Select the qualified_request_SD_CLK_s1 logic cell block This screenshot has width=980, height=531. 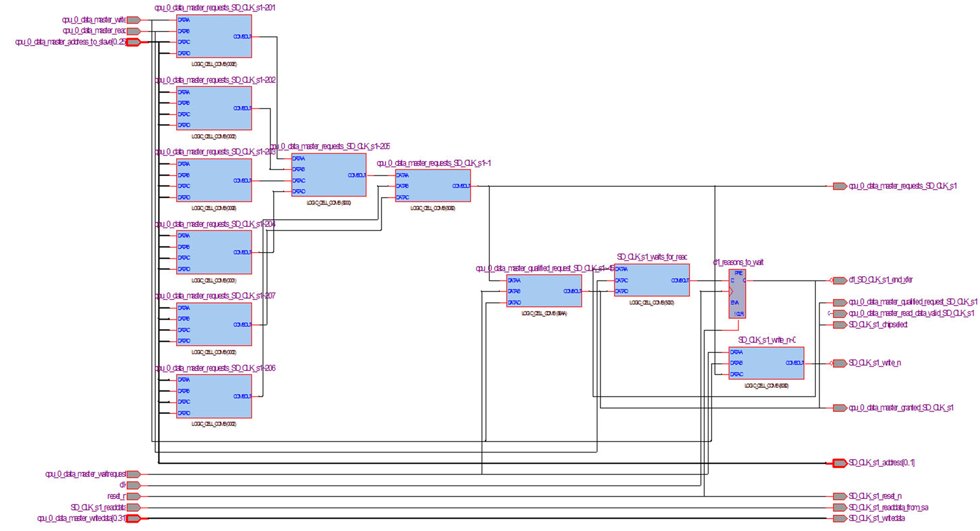click(544, 291)
